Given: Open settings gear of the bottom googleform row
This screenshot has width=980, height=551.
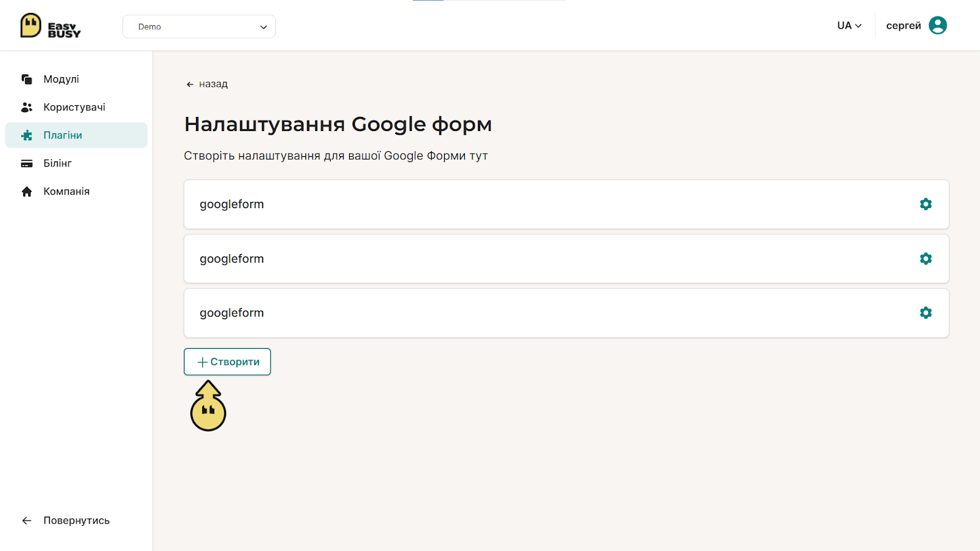Looking at the screenshot, I should pos(925,313).
